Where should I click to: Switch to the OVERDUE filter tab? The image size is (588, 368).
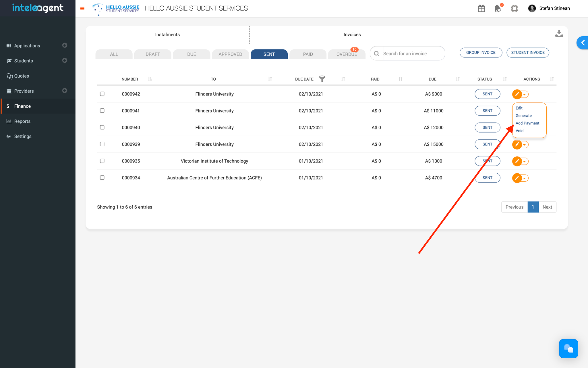coord(347,54)
